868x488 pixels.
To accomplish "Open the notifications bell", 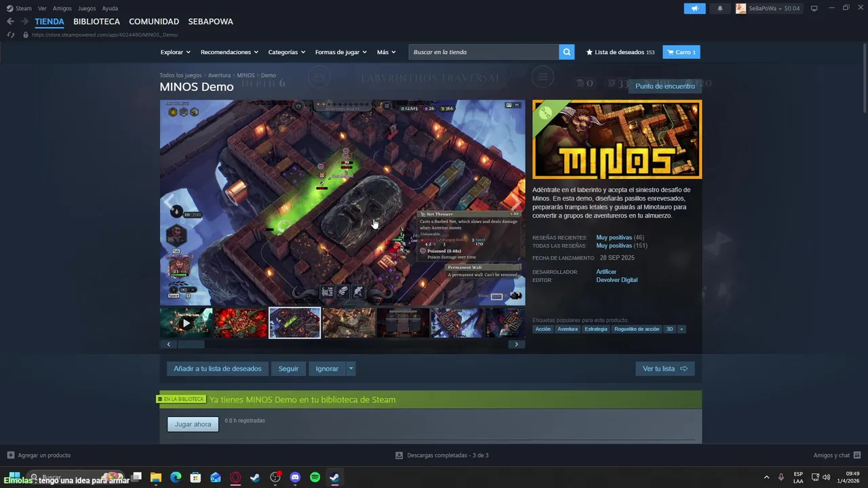I will tap(719, 8).
